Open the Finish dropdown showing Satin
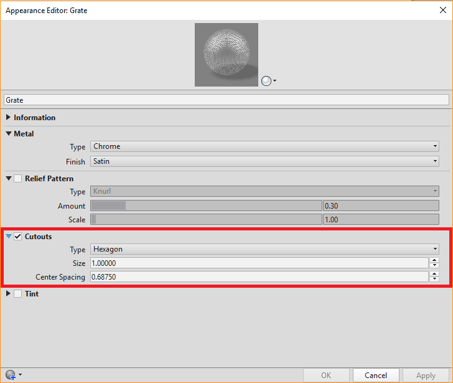The width and height of the screenshot is (453, 383). (x=265, y=161)
